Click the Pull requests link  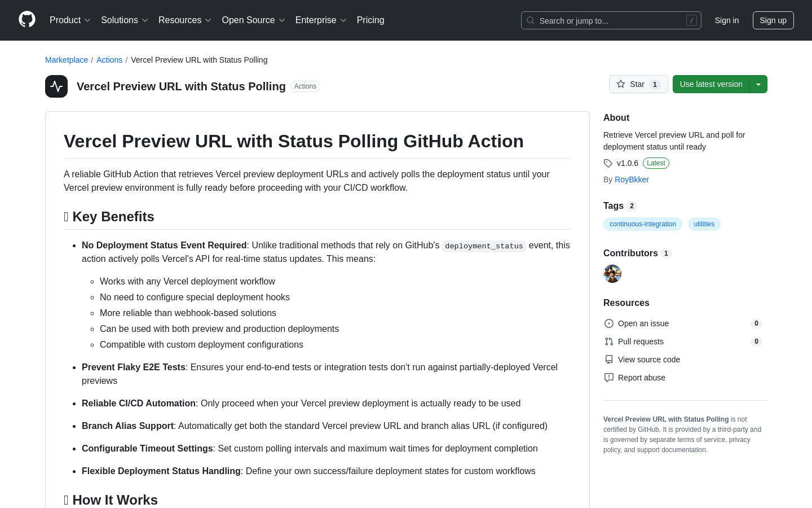point(641,341)
